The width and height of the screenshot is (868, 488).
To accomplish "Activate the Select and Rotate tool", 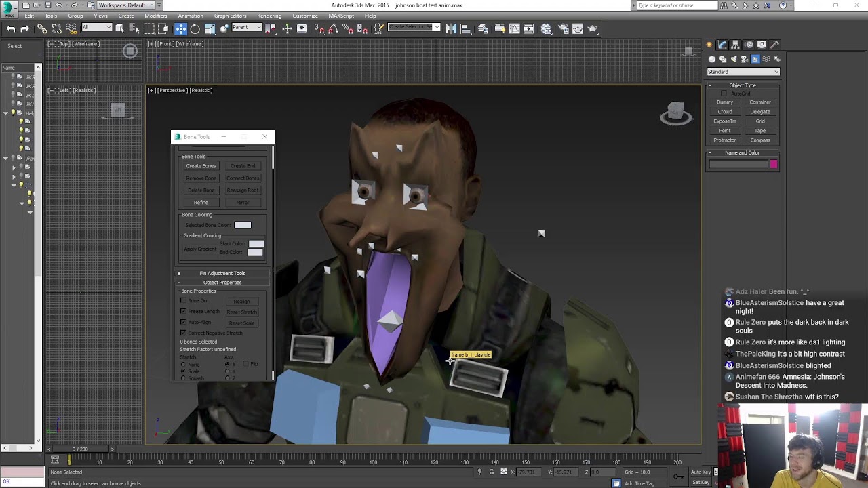I will (x=195, y=28).
